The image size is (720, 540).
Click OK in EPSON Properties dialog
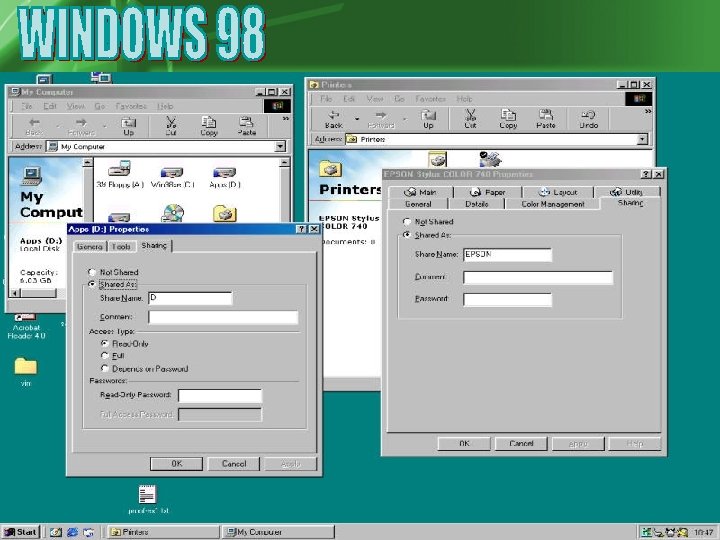(x=464, y=444)
